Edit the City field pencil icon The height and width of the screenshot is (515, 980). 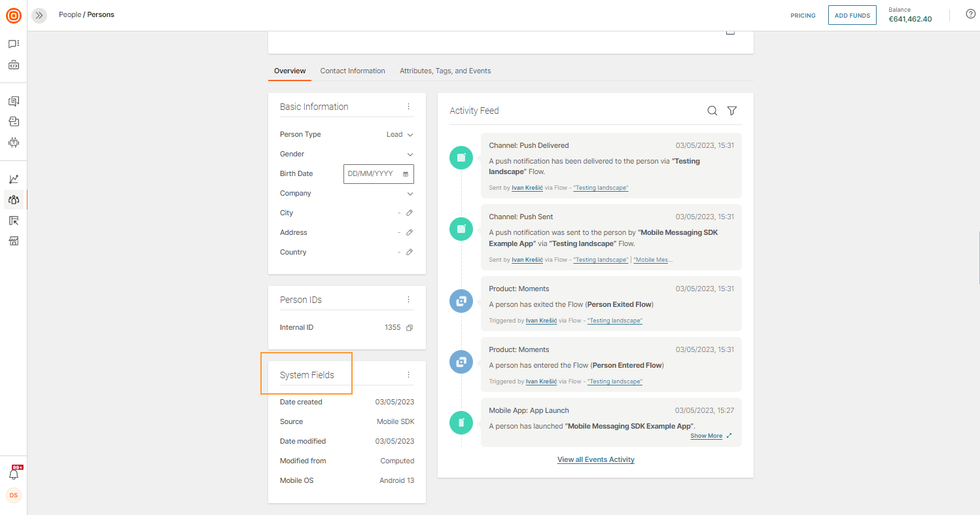(x=410, y=213)
